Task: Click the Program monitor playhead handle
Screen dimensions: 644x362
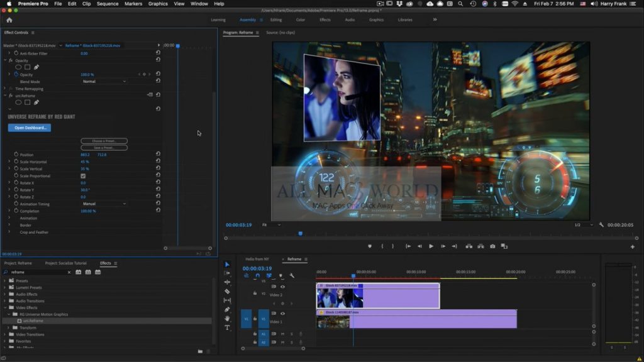Action: coord(300,234)
